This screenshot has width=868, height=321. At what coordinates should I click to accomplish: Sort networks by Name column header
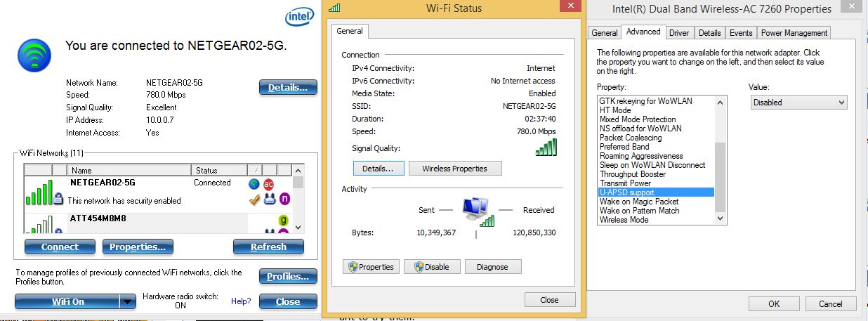(130, 170)
